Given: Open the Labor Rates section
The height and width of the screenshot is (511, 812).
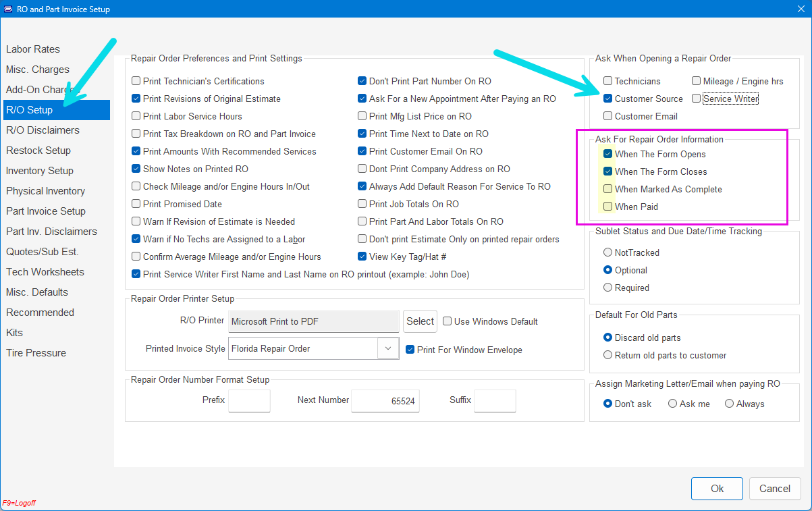Looking at the screenshot, I should click(33, 49).
